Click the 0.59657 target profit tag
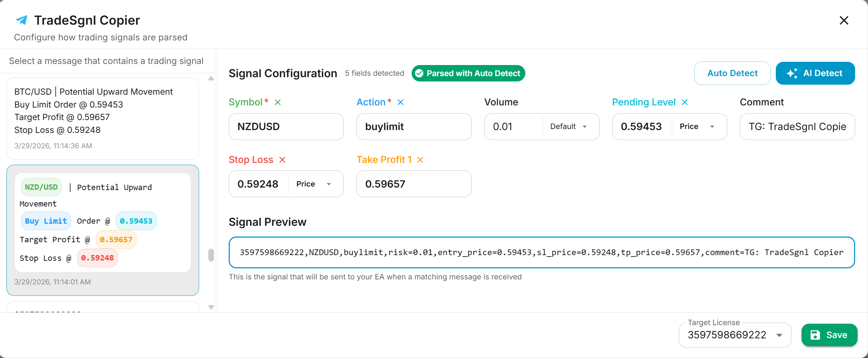Viewport: 868px width, 358px height. 116,240
